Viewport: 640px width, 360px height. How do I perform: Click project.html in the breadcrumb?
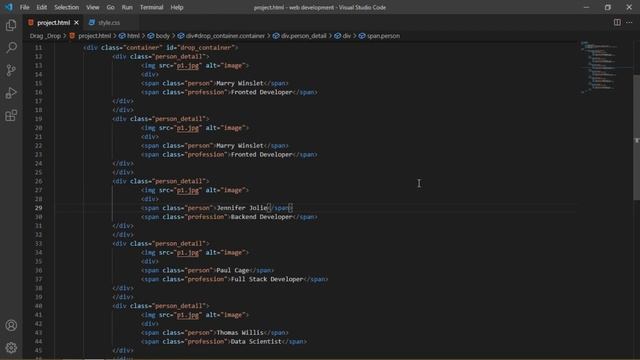point(94,36)
